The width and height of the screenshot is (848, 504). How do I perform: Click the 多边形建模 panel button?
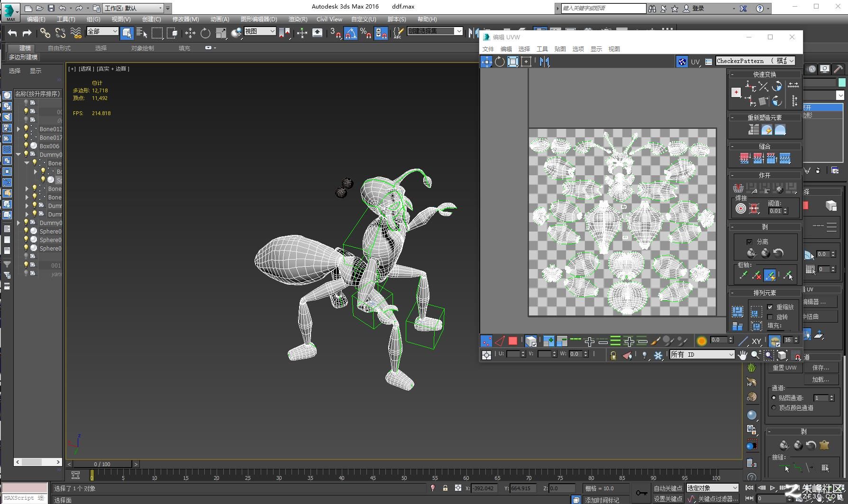23,57
